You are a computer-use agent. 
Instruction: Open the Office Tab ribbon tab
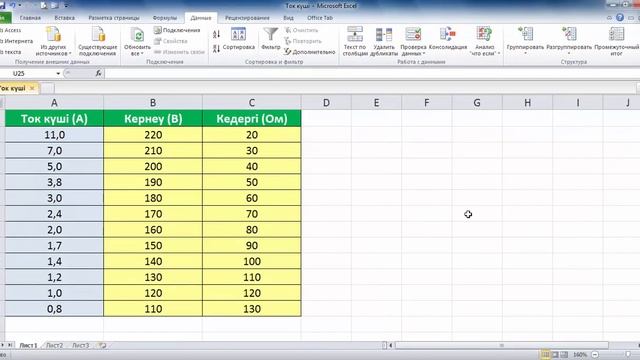pos(320,18)
